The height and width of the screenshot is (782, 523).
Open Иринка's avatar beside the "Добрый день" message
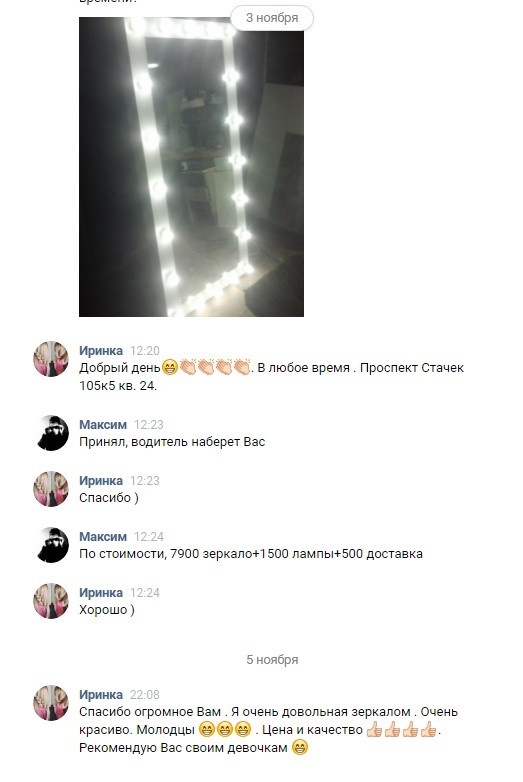click(x=51, y=359)
